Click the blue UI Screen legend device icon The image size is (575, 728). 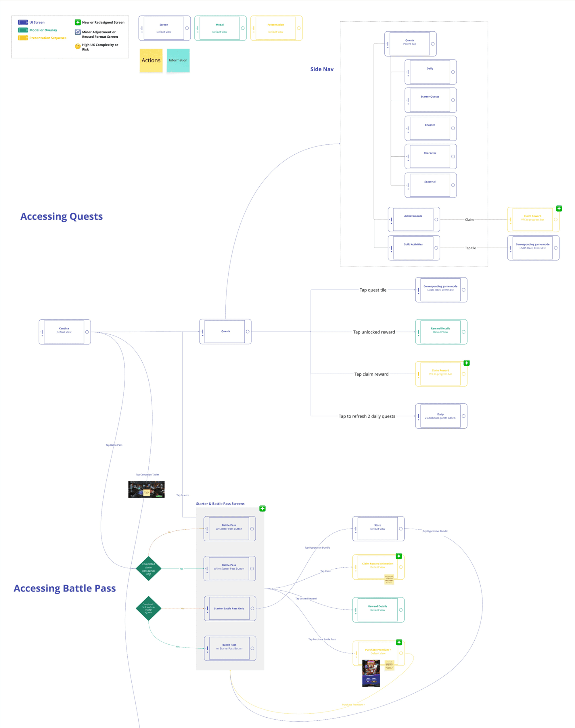[23, 22]
